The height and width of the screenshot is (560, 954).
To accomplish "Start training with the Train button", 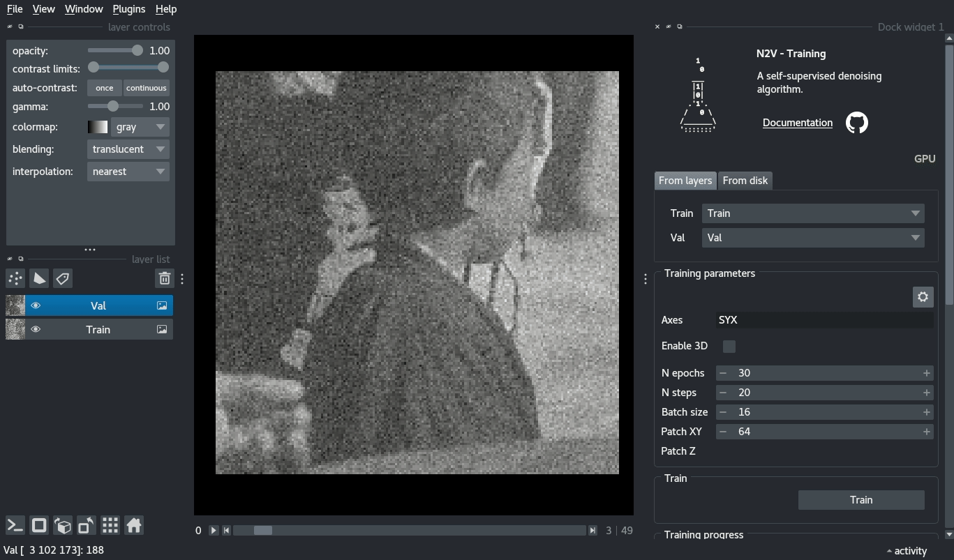I will tap(860, 499).
